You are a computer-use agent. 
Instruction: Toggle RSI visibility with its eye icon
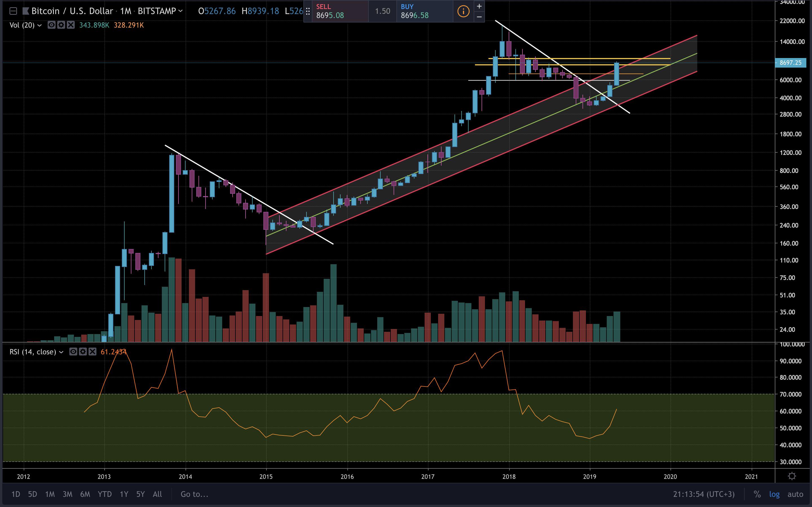pyautogui.click(x=73, y=352)
